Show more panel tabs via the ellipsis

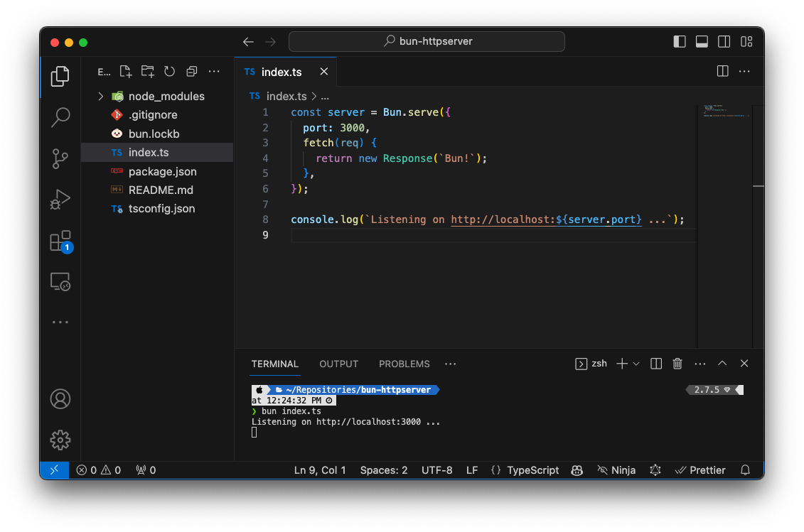(450, 364)
